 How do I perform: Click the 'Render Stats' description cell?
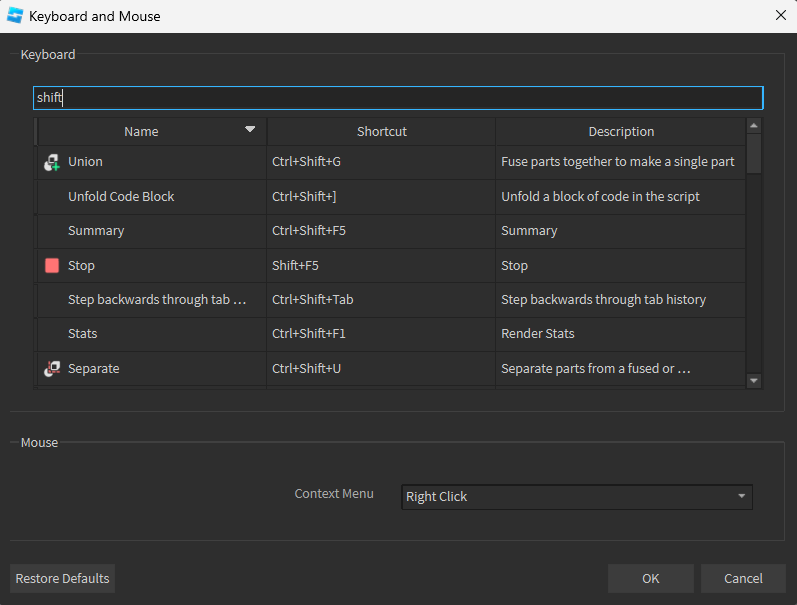pyautogui.click(x=621, y=334)
